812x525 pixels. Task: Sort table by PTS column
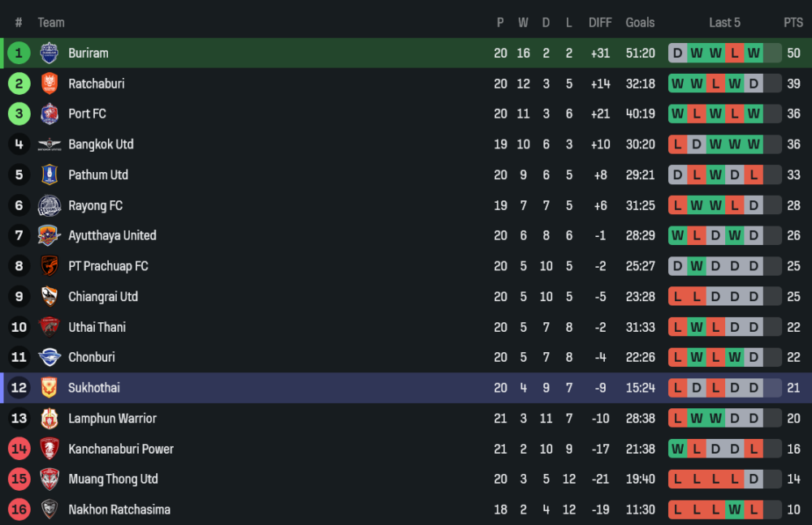point(793,23)
